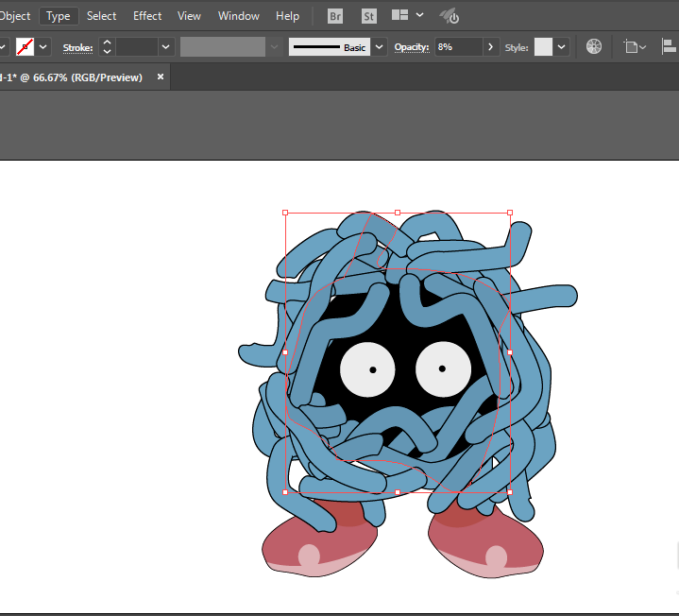Screen dimensions: 679x616
Task: Click the stroke color swatch
Action: tap(25, 47)
